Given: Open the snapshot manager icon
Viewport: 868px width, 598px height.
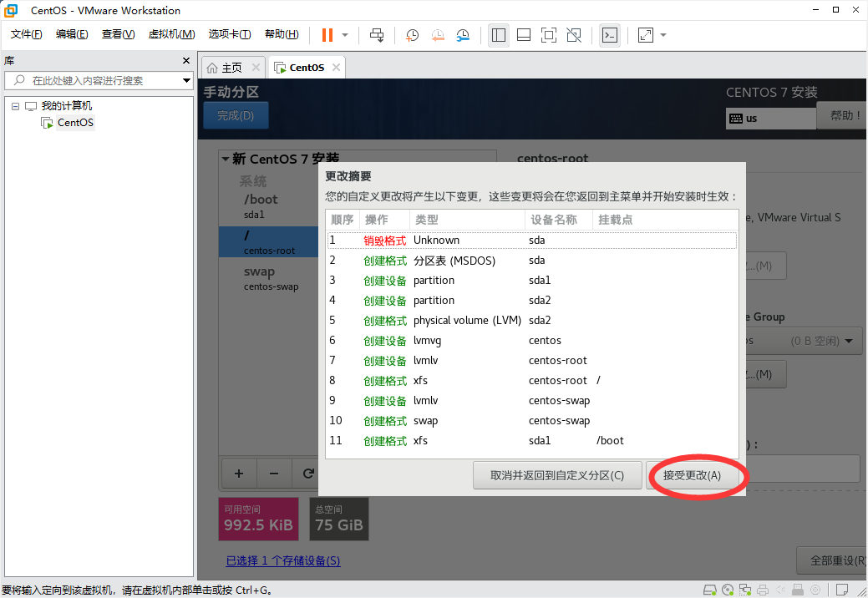Looking at the screenshot, I should 463,35.
